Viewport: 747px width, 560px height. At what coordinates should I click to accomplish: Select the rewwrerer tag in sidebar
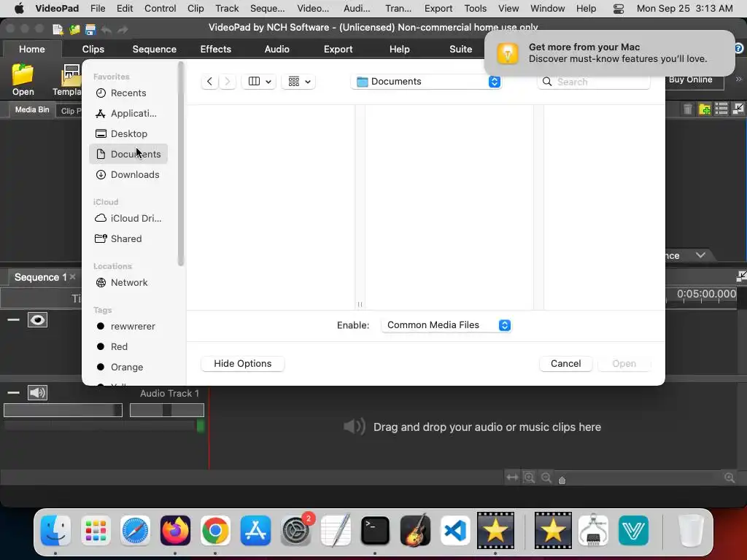(128, 326)
